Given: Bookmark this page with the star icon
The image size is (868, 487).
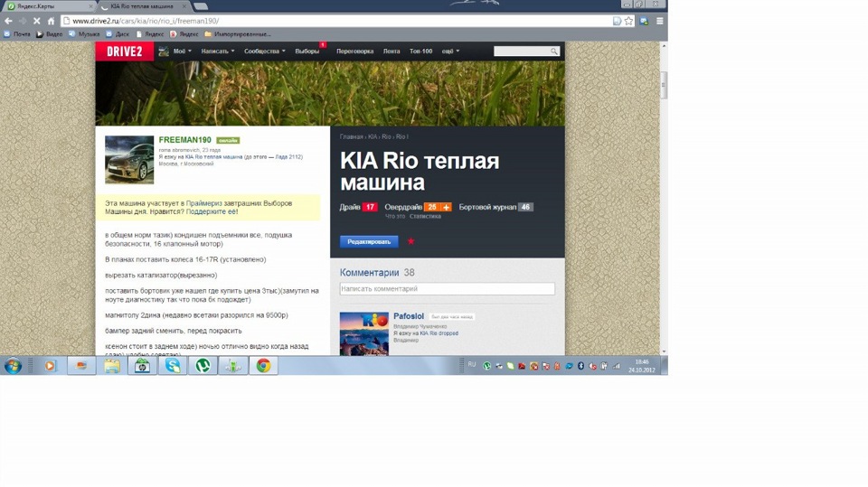Looking at the screenshot, I should pyautogui.click(x=629, y=21).
